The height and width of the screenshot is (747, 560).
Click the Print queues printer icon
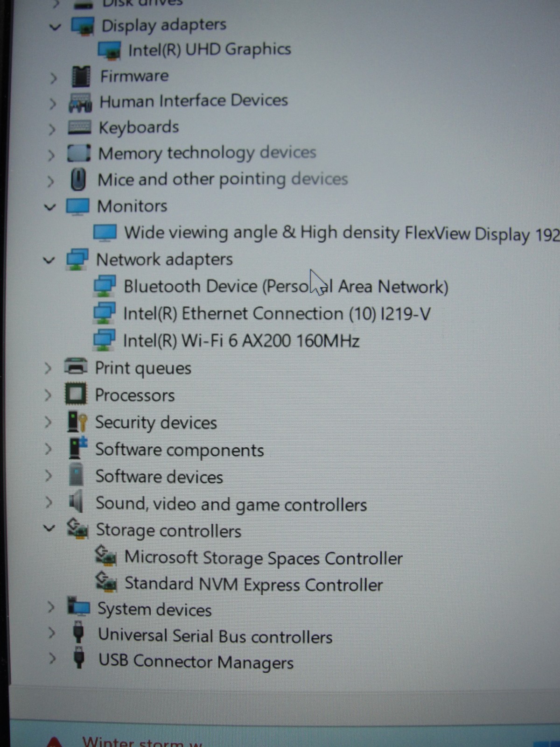76,367
